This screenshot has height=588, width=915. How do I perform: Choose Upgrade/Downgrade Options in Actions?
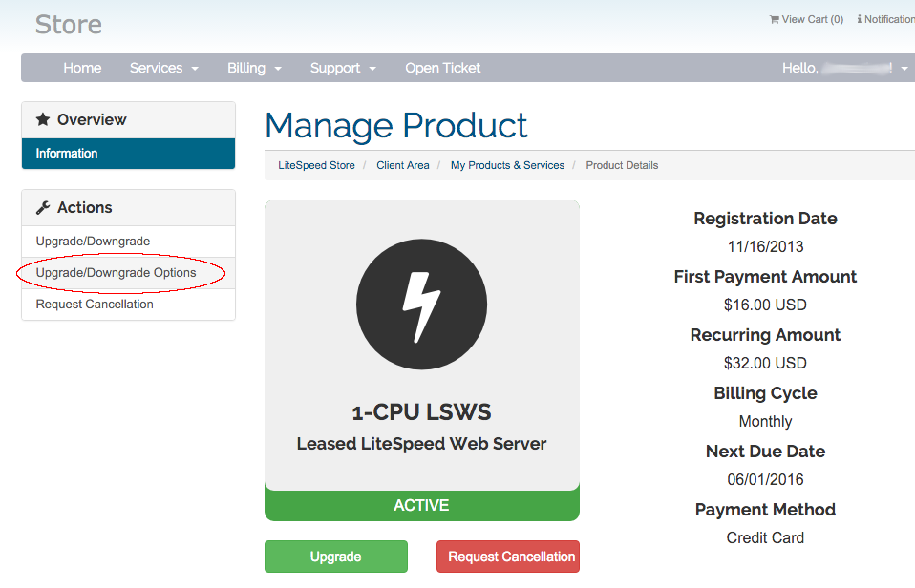pyautogui.click(x=128, y=273)
